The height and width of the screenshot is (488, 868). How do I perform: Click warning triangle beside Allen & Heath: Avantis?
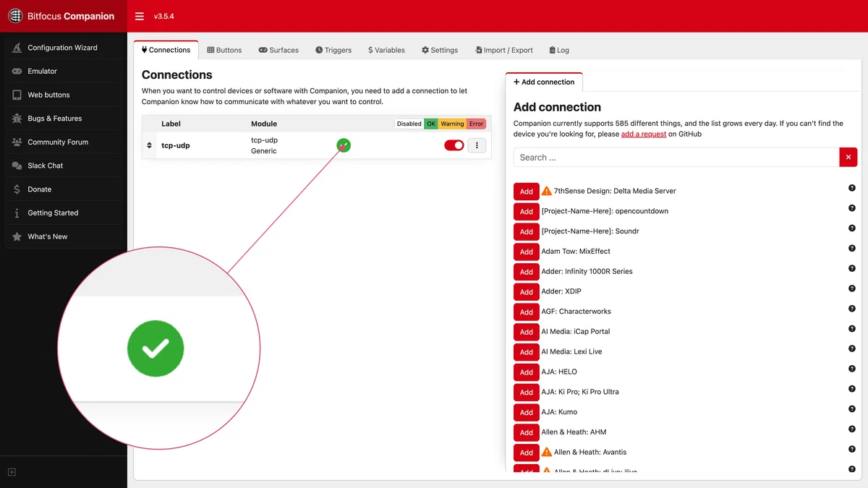(547, 452)
